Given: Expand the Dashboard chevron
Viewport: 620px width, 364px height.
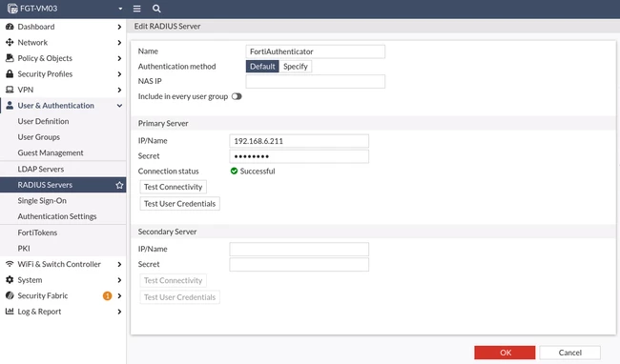Looking at the screenshot, I should [x=119, y=27].
